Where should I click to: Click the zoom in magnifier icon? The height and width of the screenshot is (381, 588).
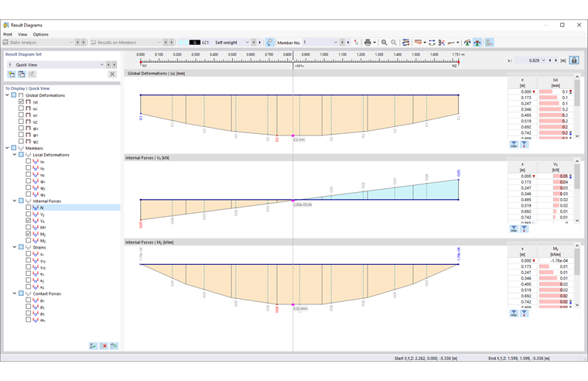385,43
